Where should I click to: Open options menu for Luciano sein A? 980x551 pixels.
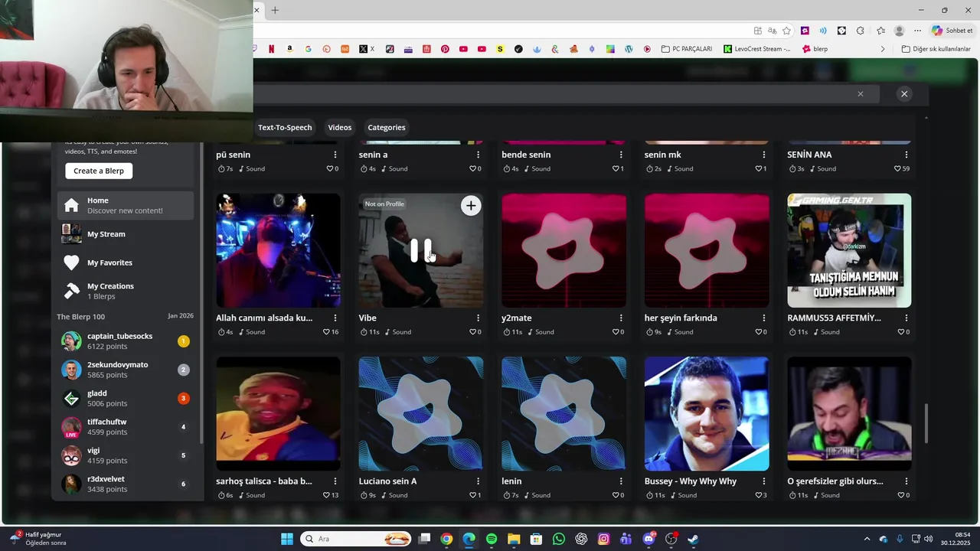478,481
